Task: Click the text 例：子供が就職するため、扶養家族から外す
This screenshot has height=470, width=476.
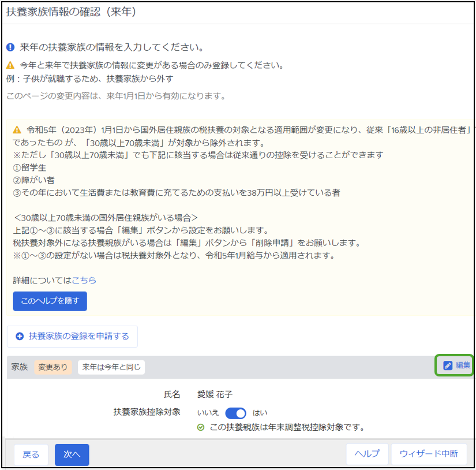Action: click(90, 79)
